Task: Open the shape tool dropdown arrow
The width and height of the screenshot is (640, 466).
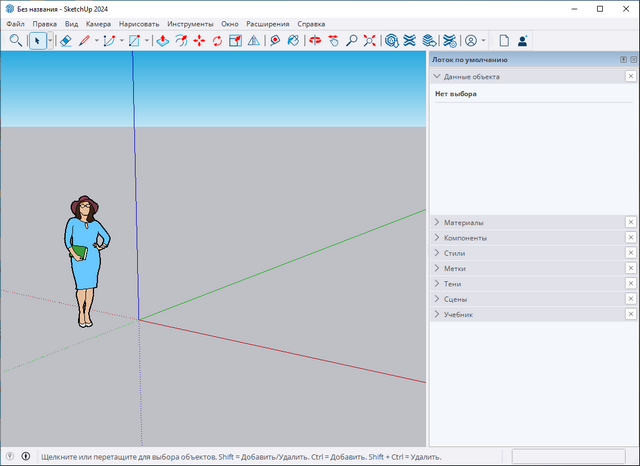Action: (148, 41)
